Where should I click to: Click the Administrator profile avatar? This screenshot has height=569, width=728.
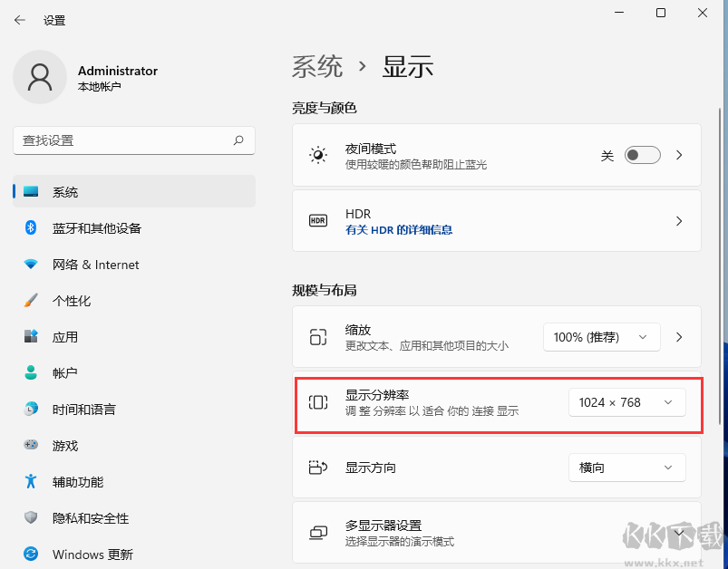tap(40, 77)
